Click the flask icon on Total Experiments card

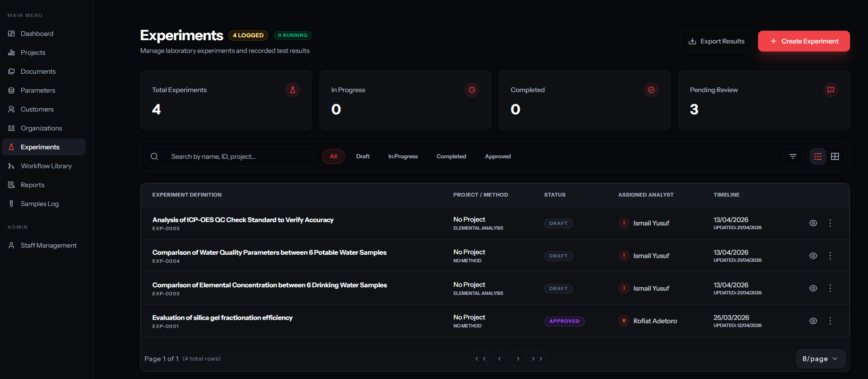293,90
